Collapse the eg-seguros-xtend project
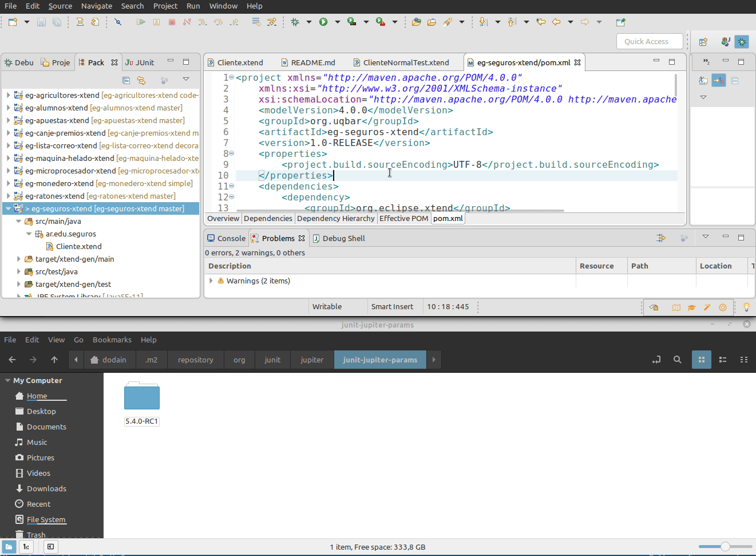 [8, 208]
